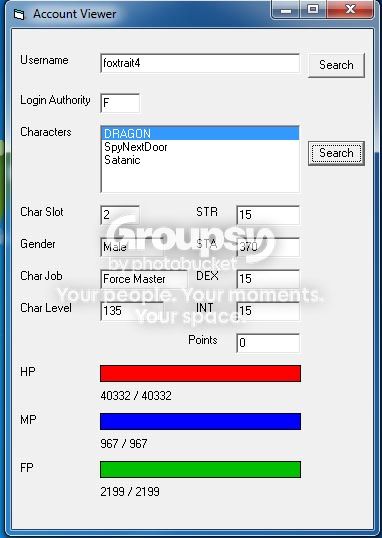The image size is (382, 538).
Task: Click the Username label
Action: [44, 60]
